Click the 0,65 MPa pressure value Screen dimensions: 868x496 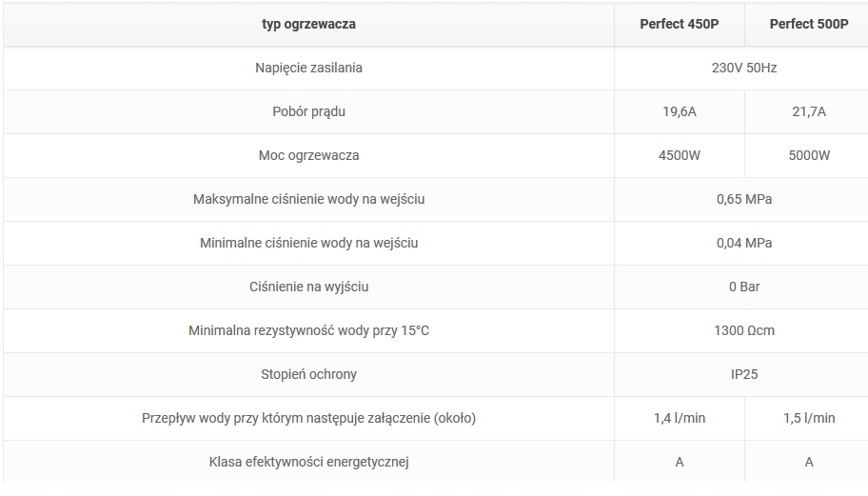coord(744,199)
